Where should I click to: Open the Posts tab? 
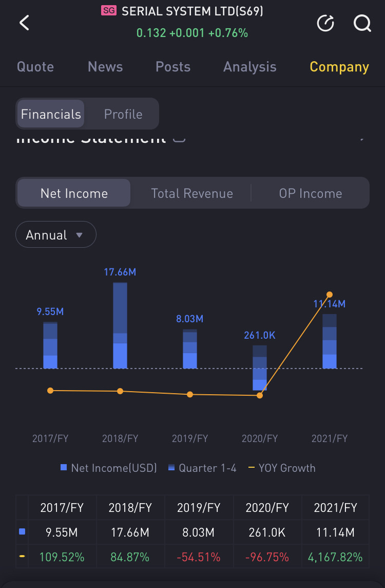[x=173, y=67]
